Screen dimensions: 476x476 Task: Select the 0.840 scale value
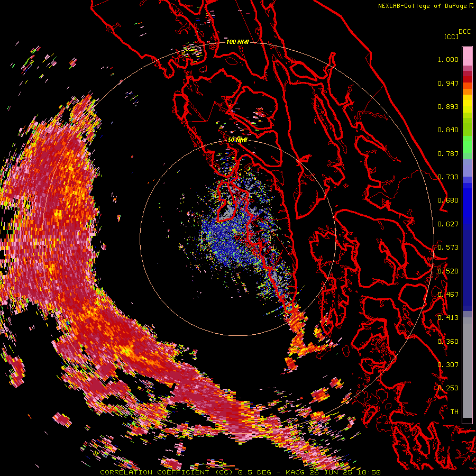point(448,130)
